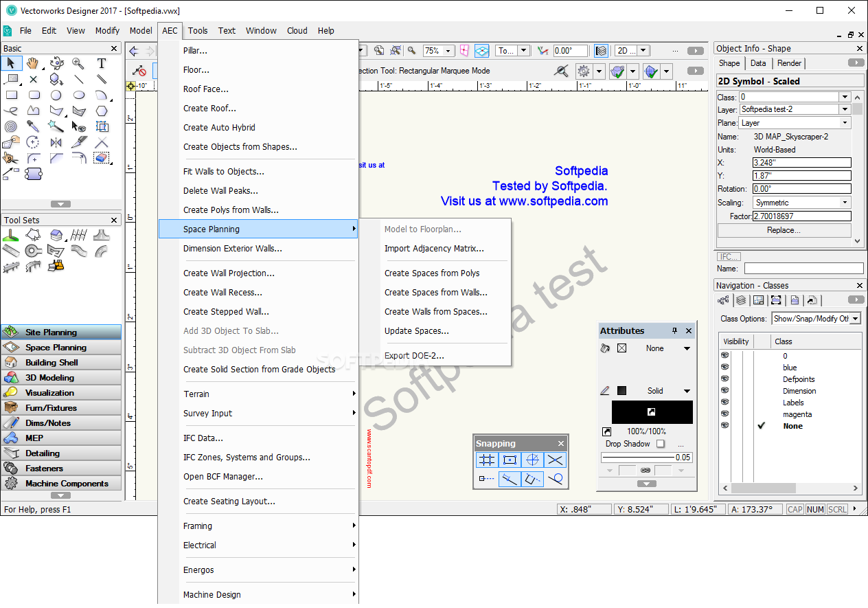Open the File menu
The width and height of the screenshot is (868, 608).
point(25,30)
